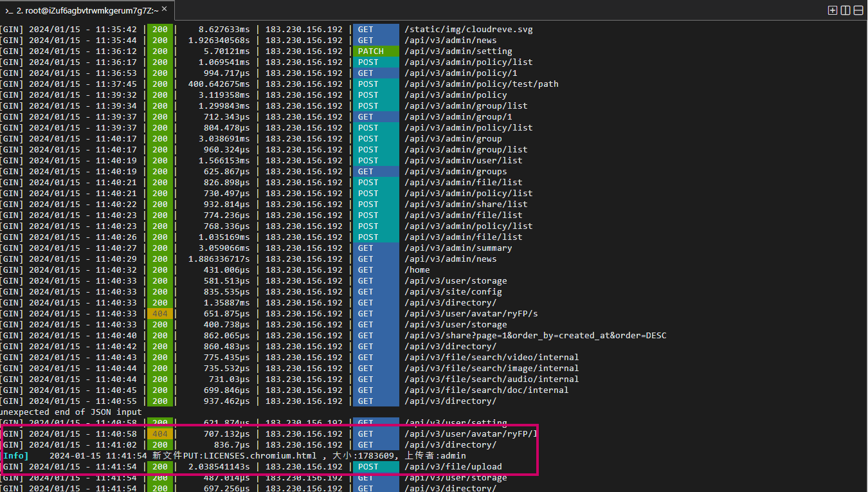This screenshot has width=868, height=492.
Task: Click the [Info] log tag
Action: (16, 456)
